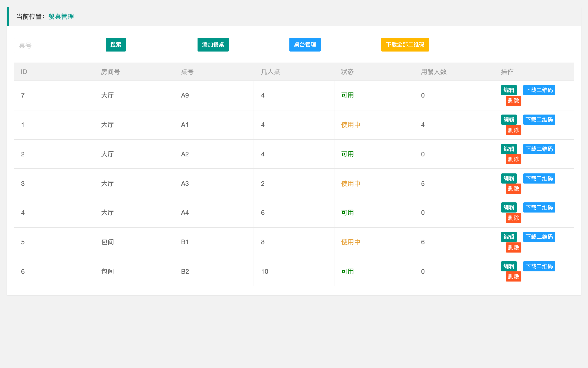Click 下载二维码 in the A3 row
588x368 pixels.
539,178
